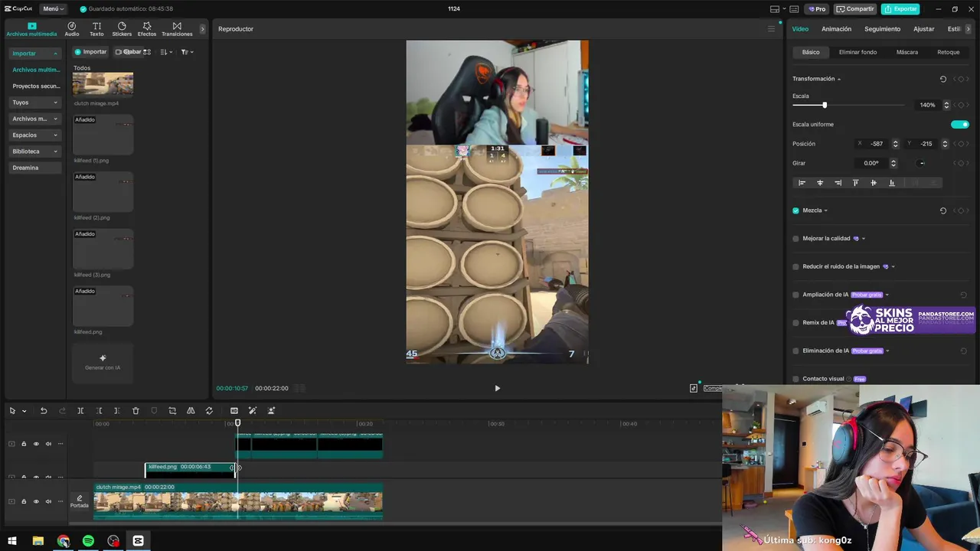This screenshot has height=551, width=980.
Task: Click the rotate icon in timeline toolbar
Action: [209, 411]
